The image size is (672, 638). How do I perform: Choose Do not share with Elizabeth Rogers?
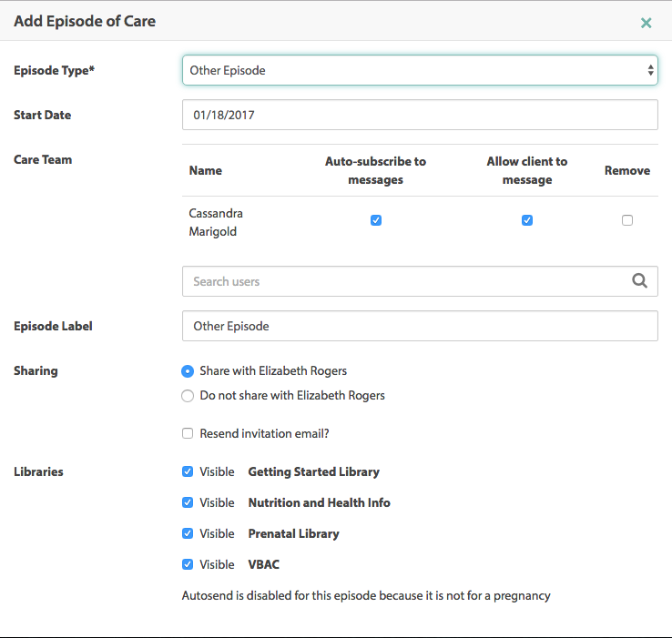(188, 396)
